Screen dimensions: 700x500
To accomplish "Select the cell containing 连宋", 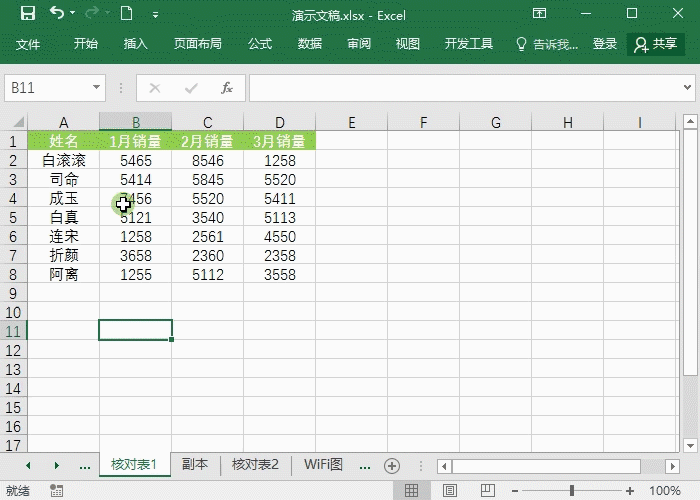I will [x=63, y=236].
